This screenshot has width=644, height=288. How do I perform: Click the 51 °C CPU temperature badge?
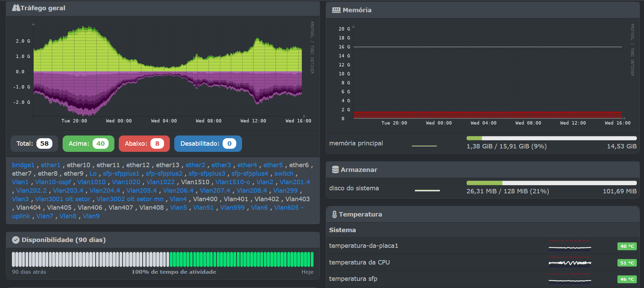[x=627, y=263]
